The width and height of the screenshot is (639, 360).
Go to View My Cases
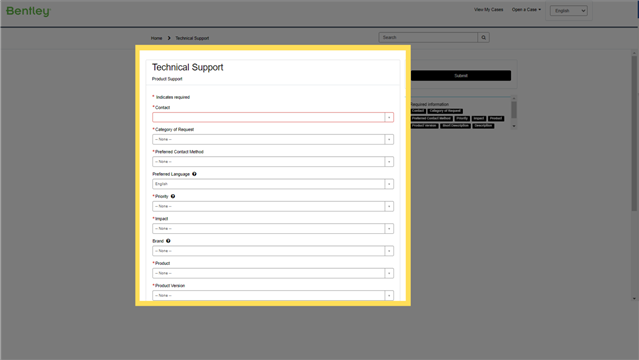[x=488, y=9]
